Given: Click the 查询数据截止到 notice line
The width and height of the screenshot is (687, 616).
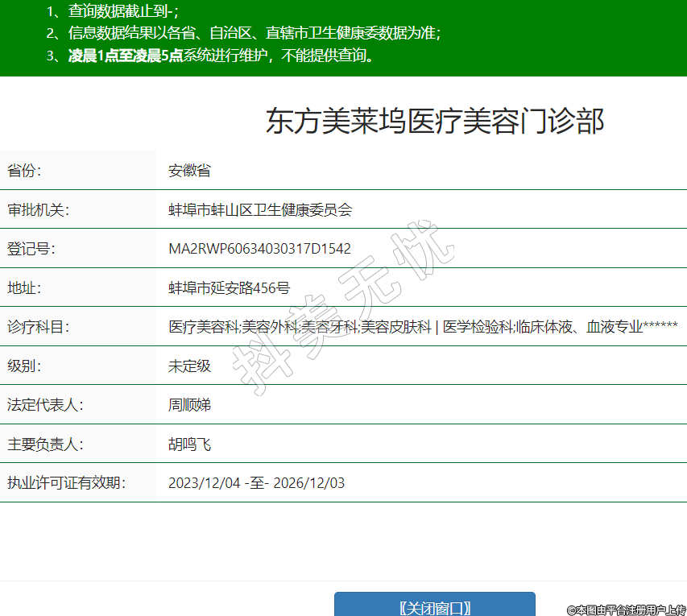Looking at the screenshot, I should (x=113, y=10).
